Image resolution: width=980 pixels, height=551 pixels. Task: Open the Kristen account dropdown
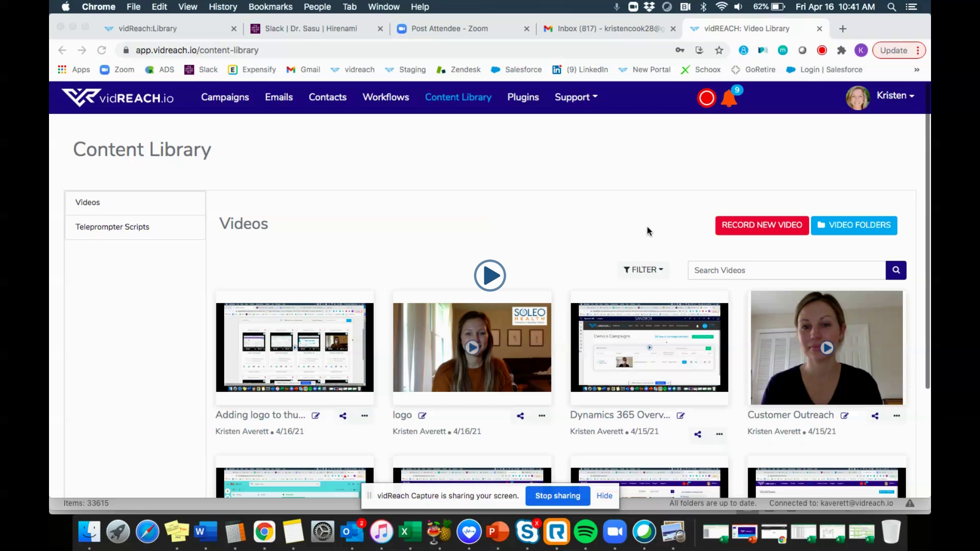895,96
